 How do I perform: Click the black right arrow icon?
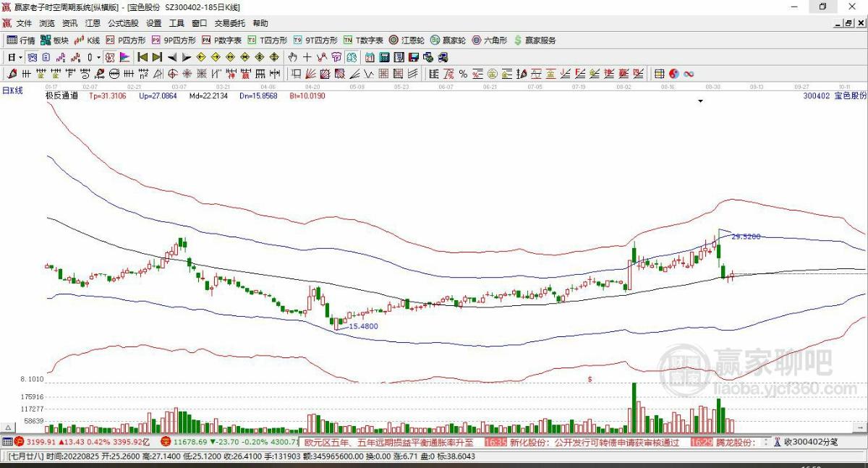point(187,56)
